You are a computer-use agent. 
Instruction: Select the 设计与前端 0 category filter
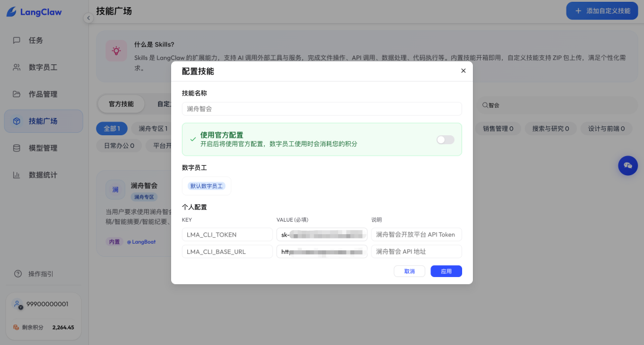click(606, 128)
